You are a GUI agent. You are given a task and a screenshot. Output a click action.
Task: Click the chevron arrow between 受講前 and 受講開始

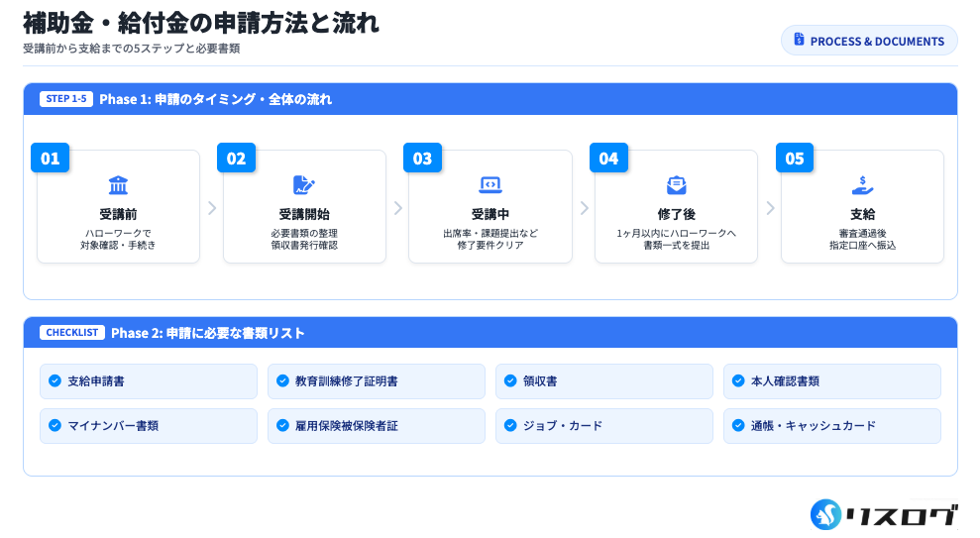tap(211, 208)
